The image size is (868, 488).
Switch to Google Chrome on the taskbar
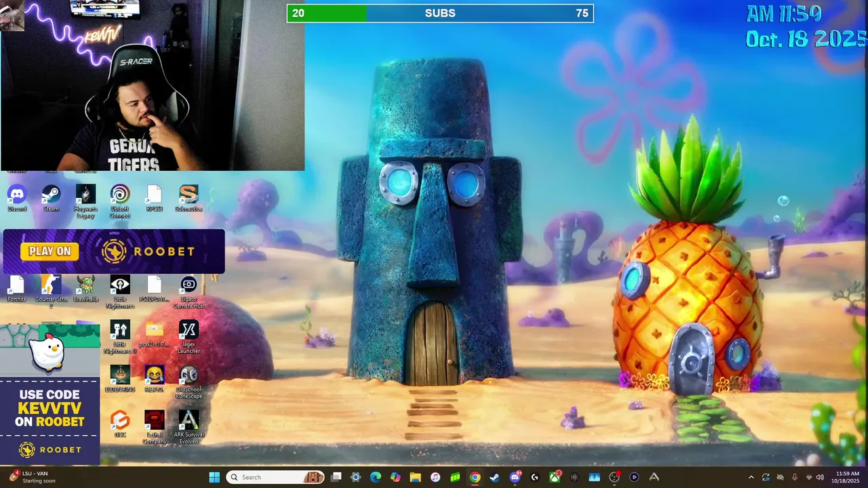pos(475,477)
